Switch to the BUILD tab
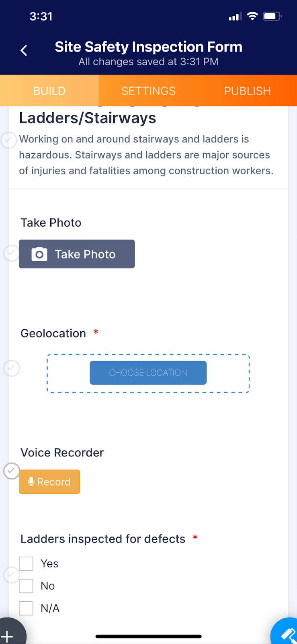297x644 pixels. (x=49, y=91)
